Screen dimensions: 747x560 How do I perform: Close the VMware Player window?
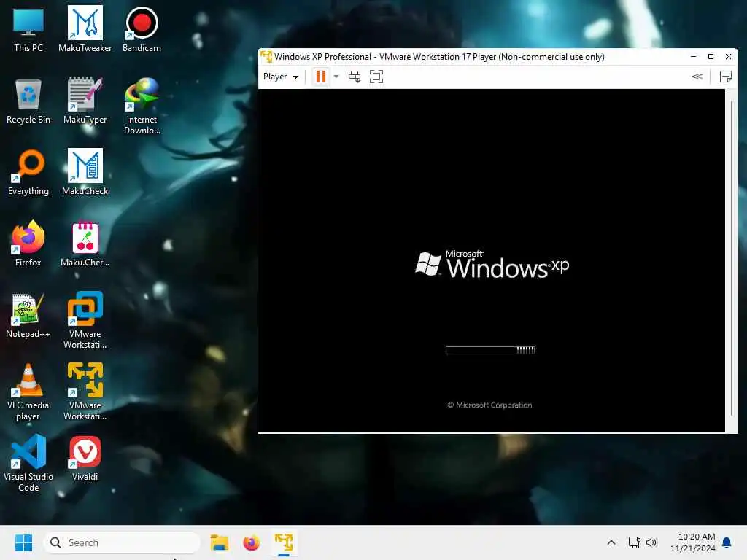click(x=729, y=57)
